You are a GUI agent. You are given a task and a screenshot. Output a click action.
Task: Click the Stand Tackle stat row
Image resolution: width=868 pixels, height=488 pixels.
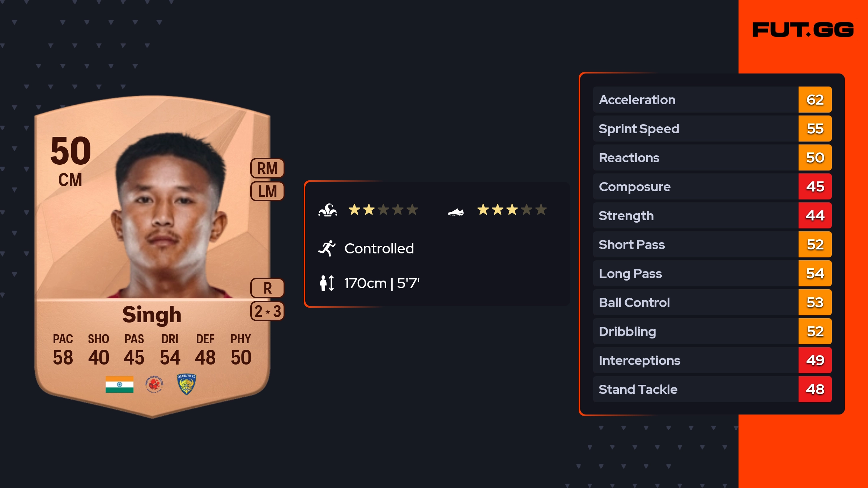712,389
